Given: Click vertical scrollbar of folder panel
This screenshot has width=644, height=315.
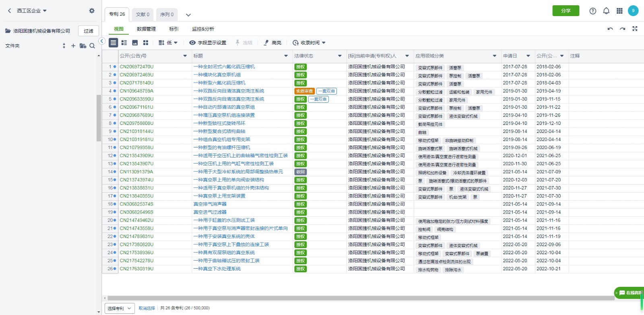Looking at the screenshot, I should (99, 118).
